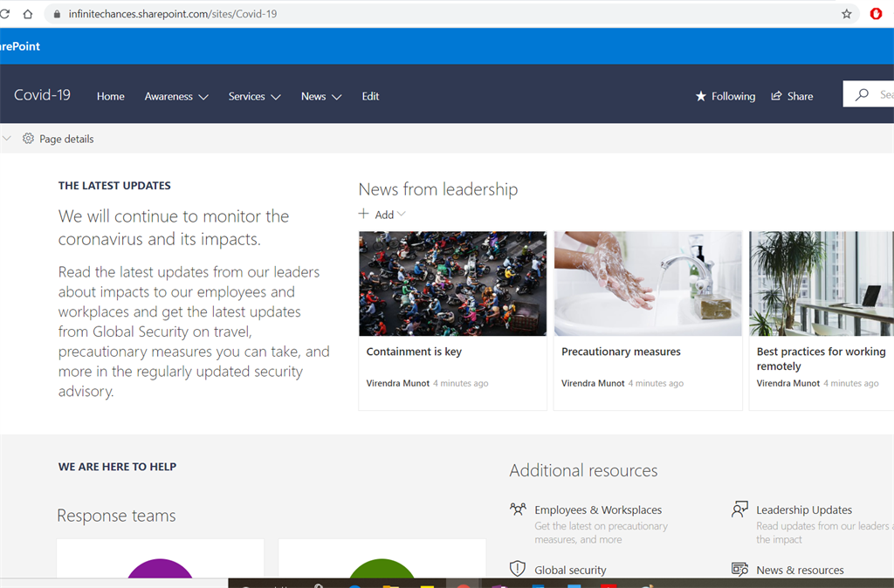Collapse the chevron left of Page details
The height and width of the screenshot is (588, 894).
click(6, 138)
